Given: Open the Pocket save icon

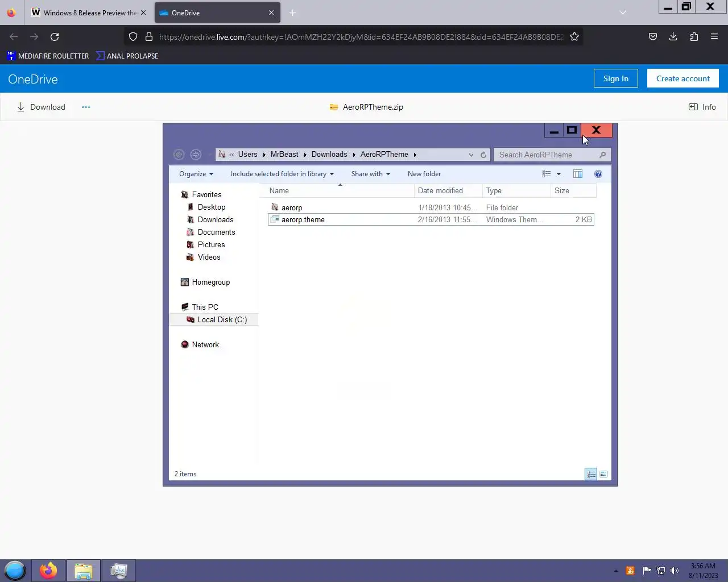Looking at the screenshot, I should point(653,36).
